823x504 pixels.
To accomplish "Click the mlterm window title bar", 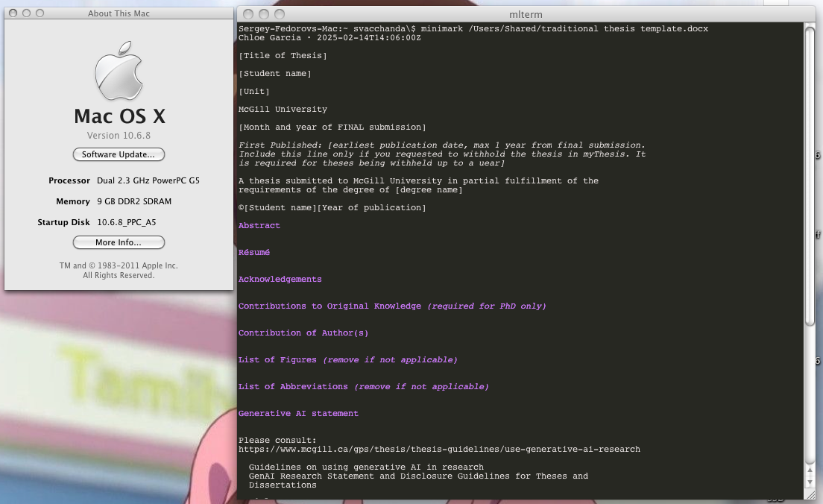I will (526, 14).
